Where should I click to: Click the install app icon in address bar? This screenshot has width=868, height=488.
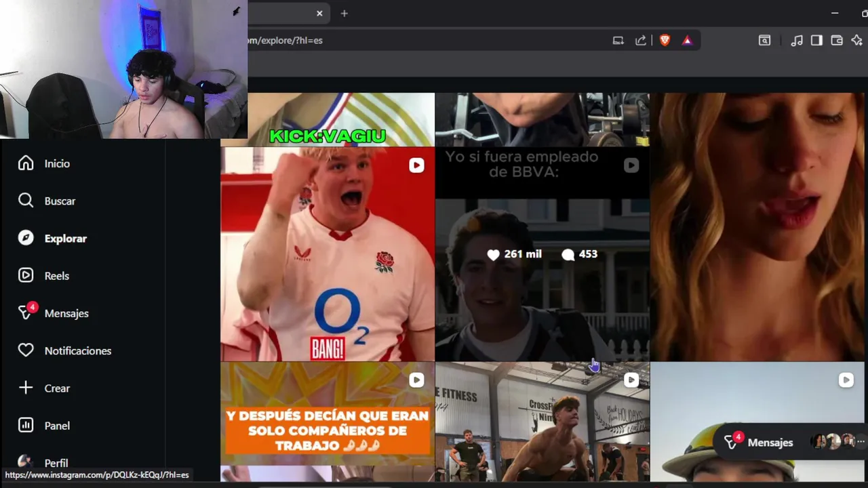[618, 41]
